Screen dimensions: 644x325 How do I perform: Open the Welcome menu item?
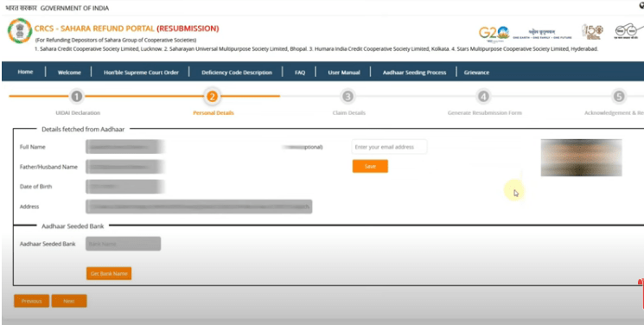point(69,73)
